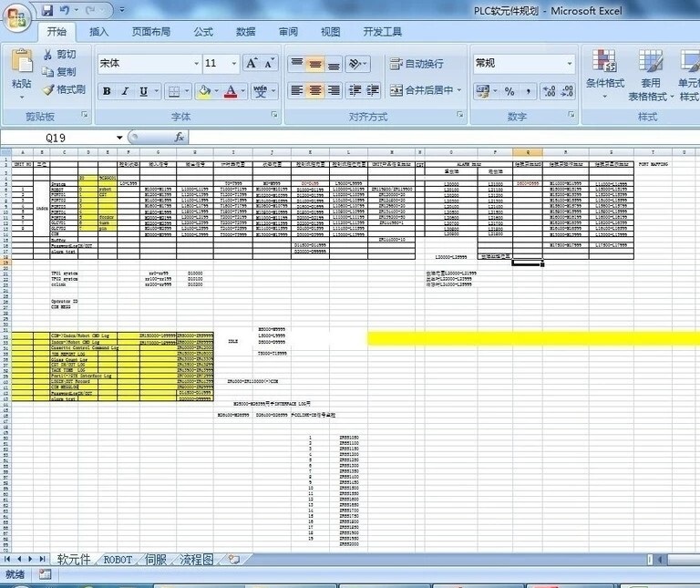Screen dimensions: 700x588
Task: Open Conditional Formatting 条件格式
Action: 604,74
